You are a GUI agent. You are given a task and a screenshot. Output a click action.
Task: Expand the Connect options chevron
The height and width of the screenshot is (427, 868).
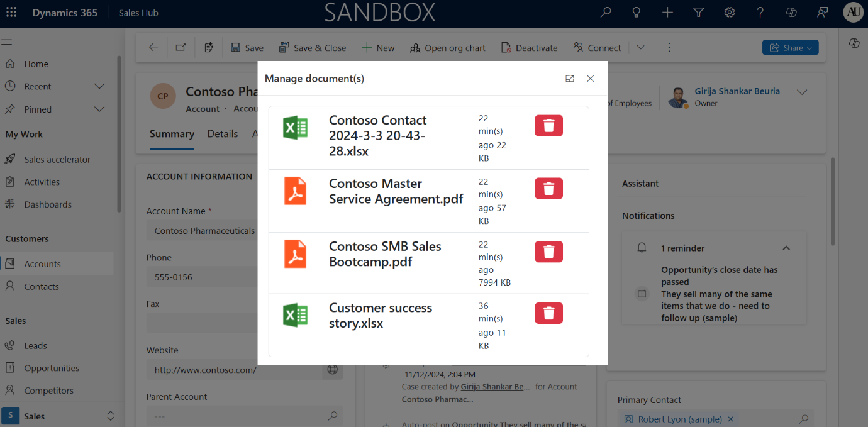click(640, 48)
